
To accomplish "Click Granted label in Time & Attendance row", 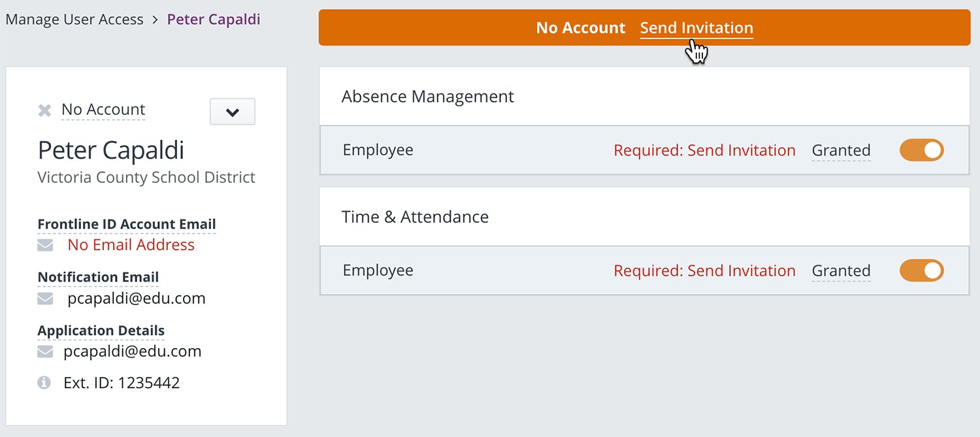I will tap(841, 270).
